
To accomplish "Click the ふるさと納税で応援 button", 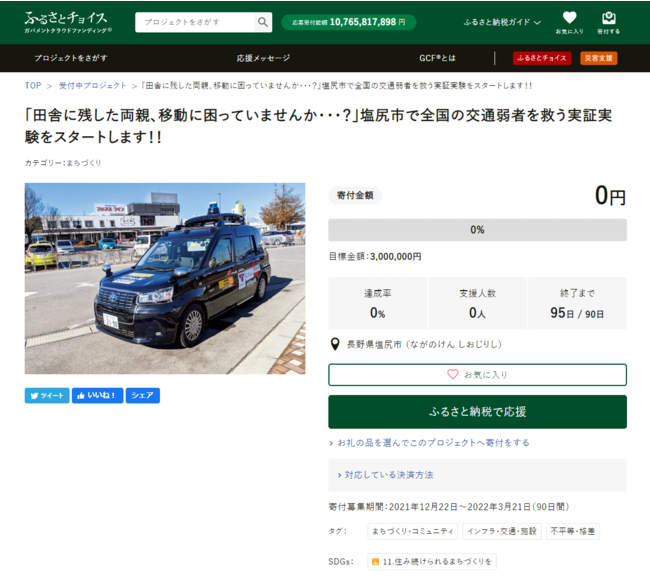I will [477, 411].
